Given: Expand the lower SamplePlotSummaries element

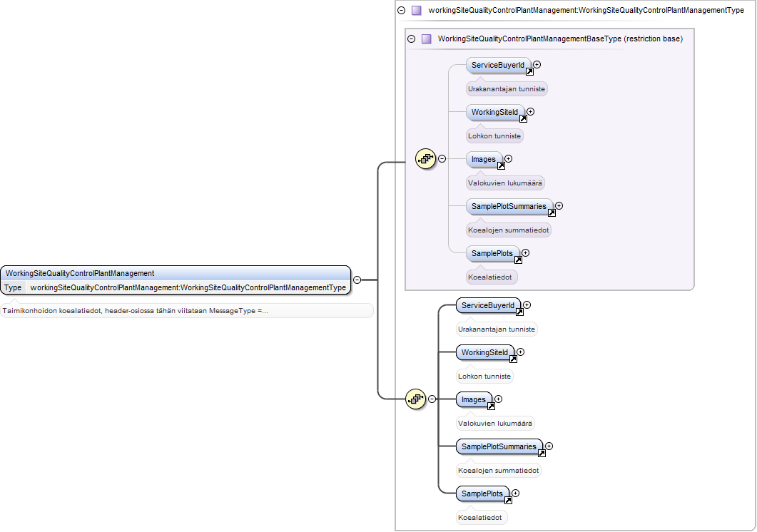Looking at the screenshot, I should pyautogui.click(x=549, y=446).
